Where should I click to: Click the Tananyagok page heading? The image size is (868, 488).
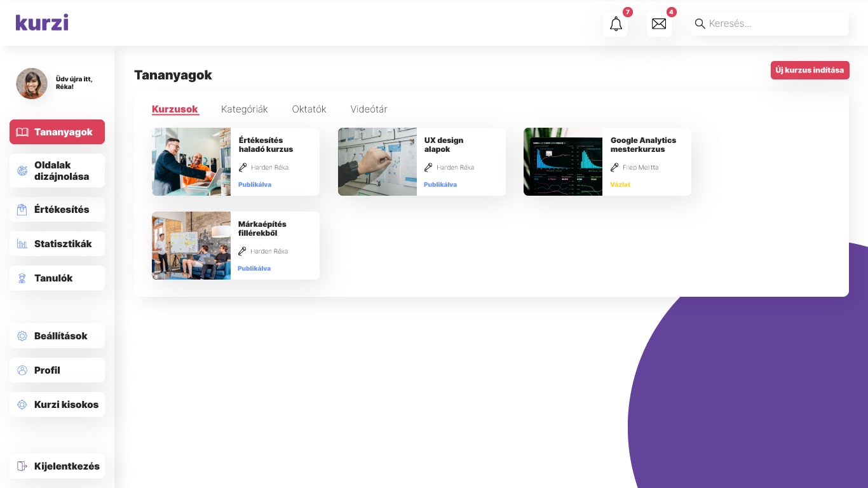coord(173,75)
